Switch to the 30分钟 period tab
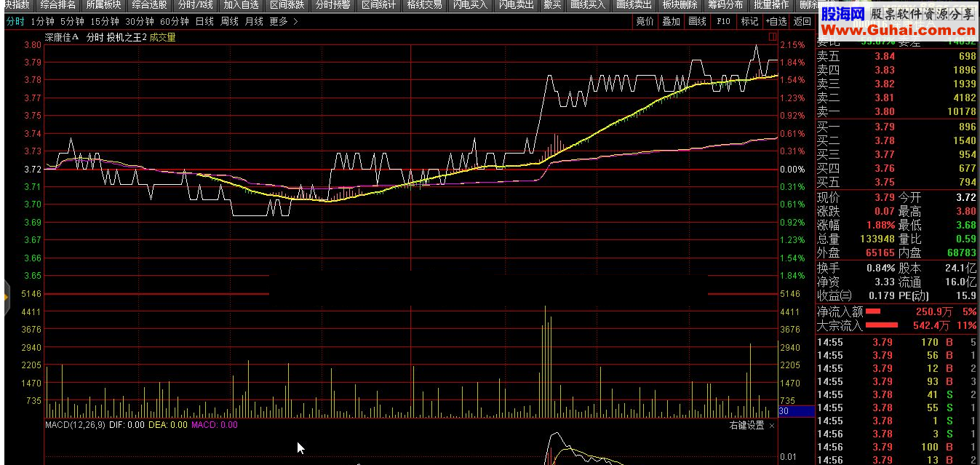Viewport: 980px width, 465px height. (140, 21)
